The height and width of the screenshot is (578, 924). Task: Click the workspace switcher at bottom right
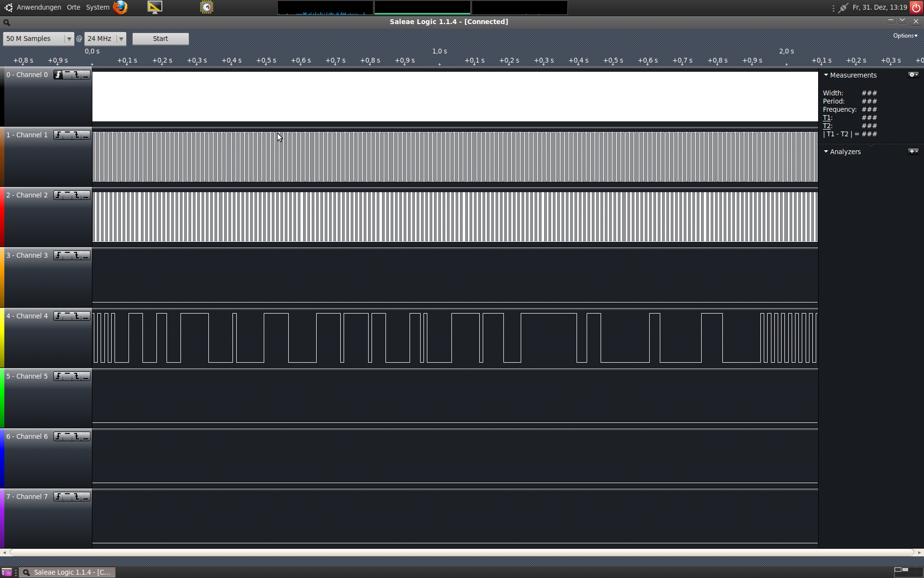pos(908,571)
